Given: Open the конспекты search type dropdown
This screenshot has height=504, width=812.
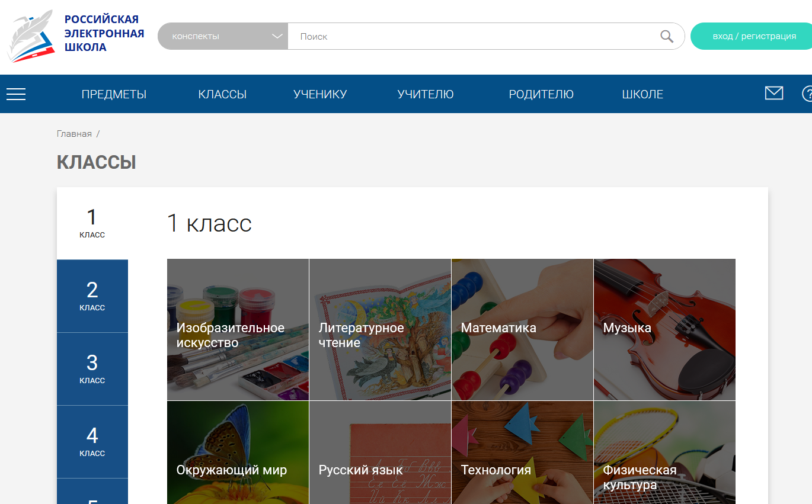Looking at the screenshot, I should 223,36.
